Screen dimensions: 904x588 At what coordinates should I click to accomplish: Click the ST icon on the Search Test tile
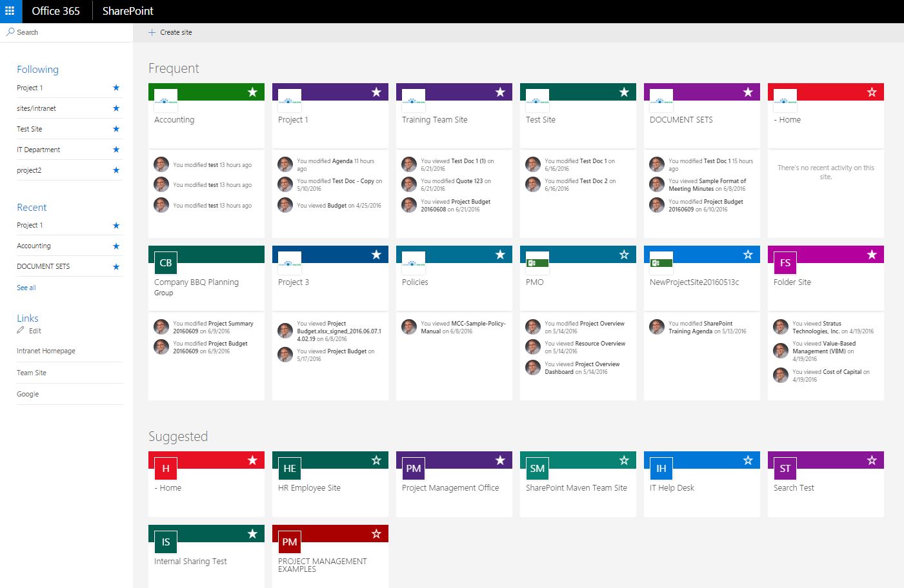pos(784,468)
